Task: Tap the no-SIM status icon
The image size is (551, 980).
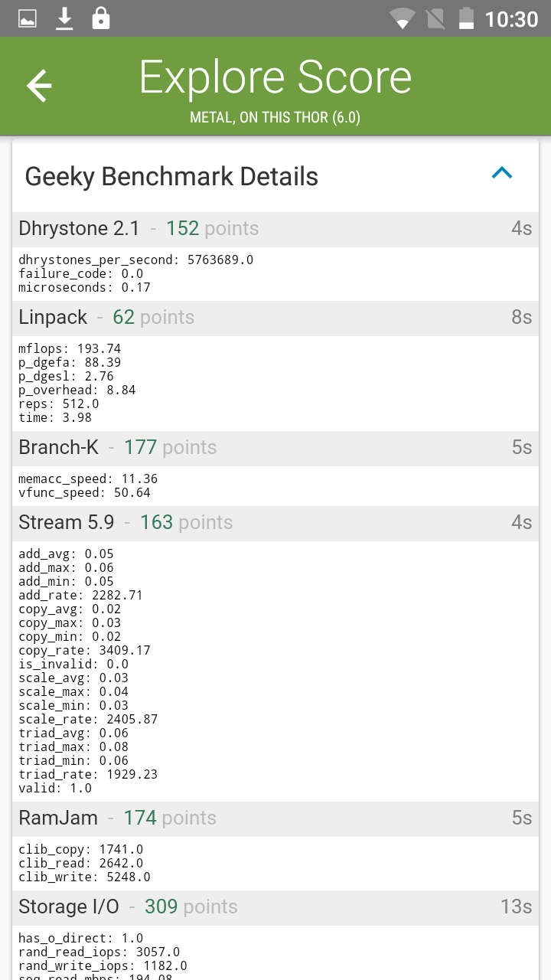Action: click(x=435, y=18)
